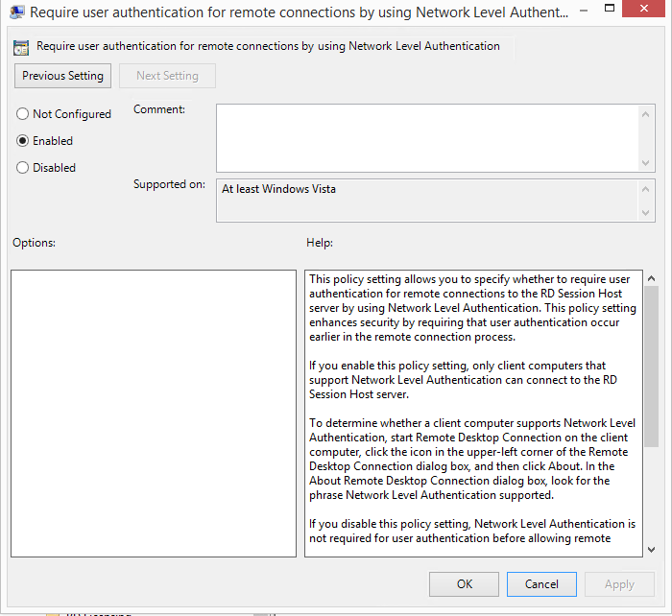Select the Not Configured radio button
Image resolution: width=672 pixels, height=616 pixels.
tap(23, 114)
